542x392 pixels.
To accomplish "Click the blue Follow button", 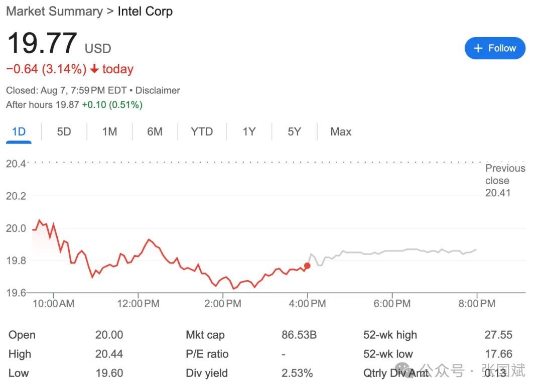I will pyautogui.click(x=495, y=48).
